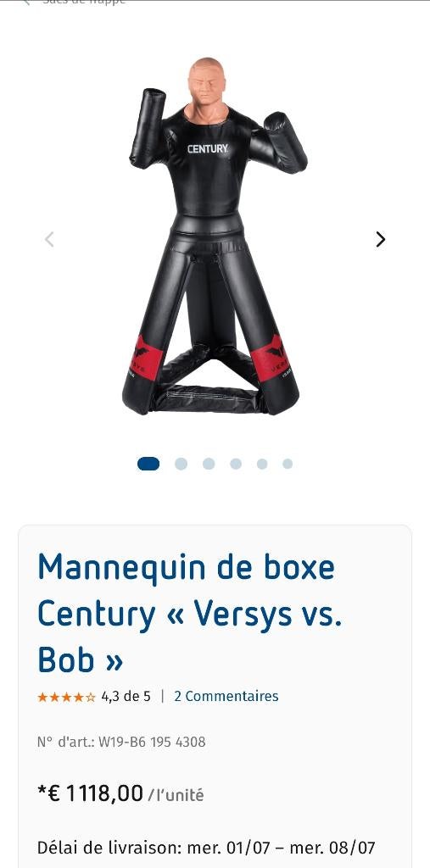Screen dimensions: 430x868
Task: Jump to the fourth carousel dot
Action: pos(236,464)
